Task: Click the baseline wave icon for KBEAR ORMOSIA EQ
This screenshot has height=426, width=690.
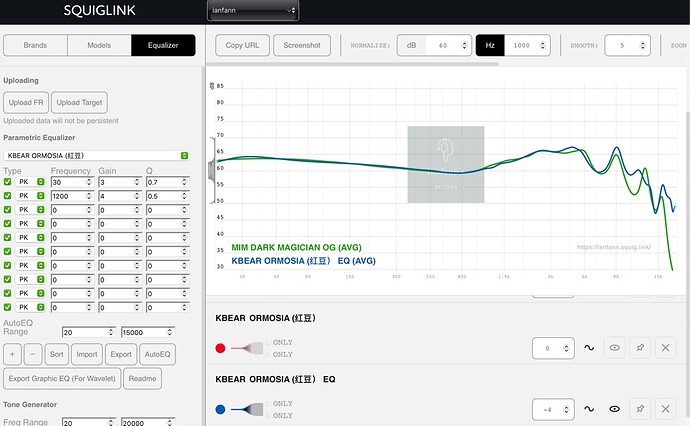Action: tap(589, 409)
